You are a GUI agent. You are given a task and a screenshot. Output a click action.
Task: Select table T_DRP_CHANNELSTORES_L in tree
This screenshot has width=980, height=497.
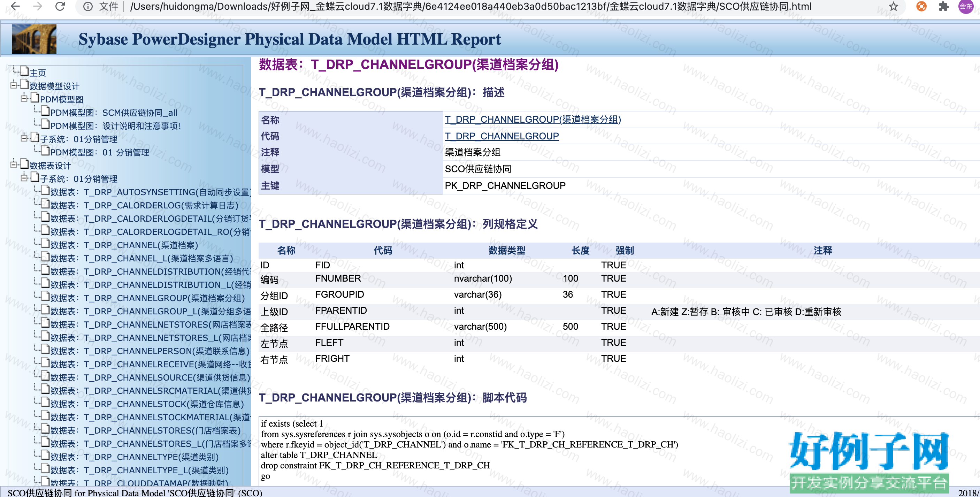tap(151, 444)
